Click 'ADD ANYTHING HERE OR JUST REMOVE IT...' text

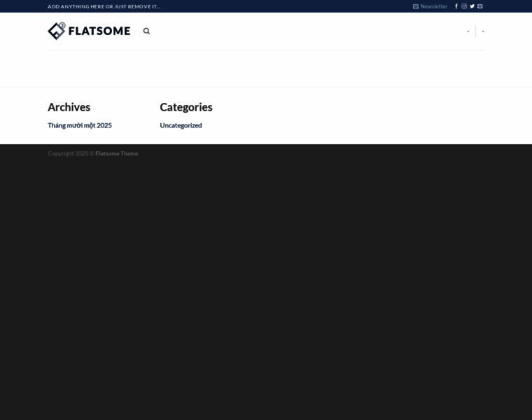point(104,6)
